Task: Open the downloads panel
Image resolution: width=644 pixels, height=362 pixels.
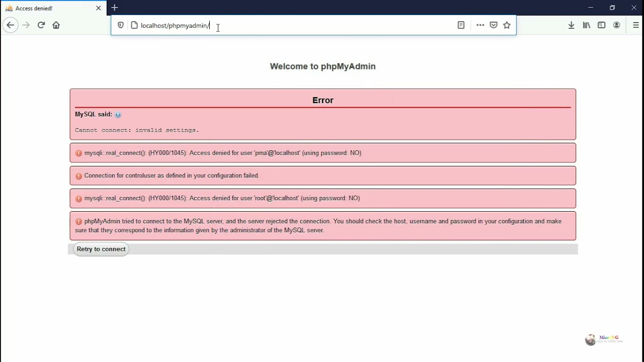Action: click(571, 25)
